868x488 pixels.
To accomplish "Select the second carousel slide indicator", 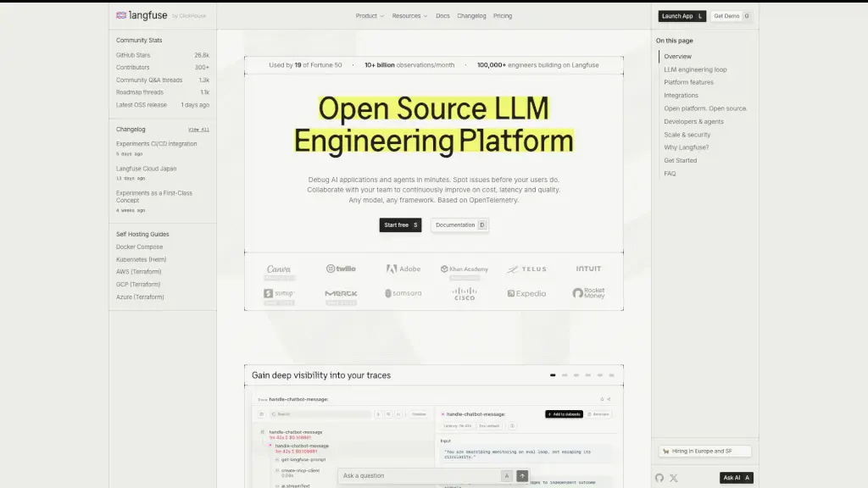I will (x=565, y=375).
